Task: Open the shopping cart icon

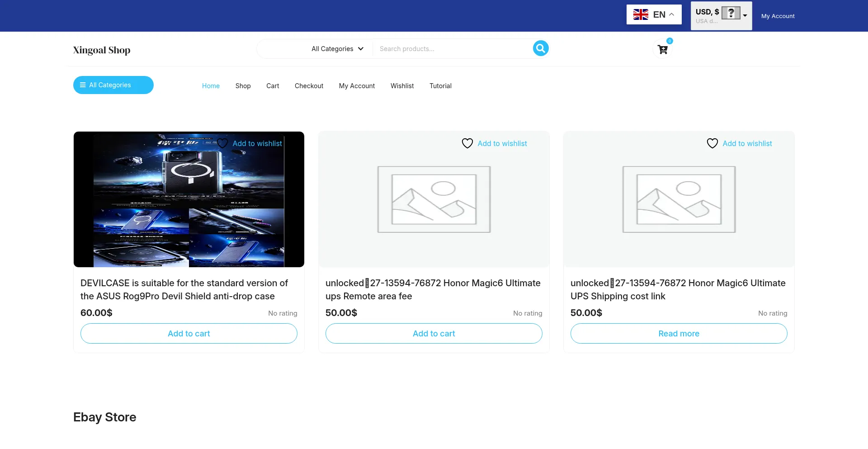Action: click(x=662, y=50)
